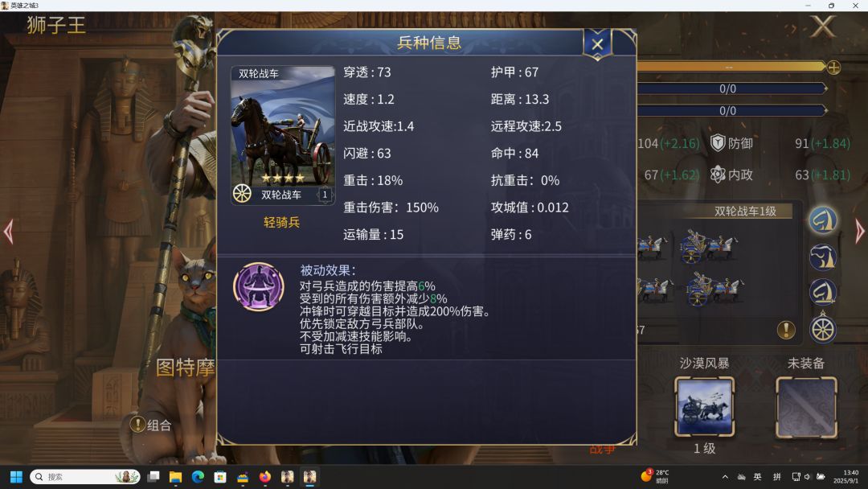Close the hero screen with large X

[823, 26]
